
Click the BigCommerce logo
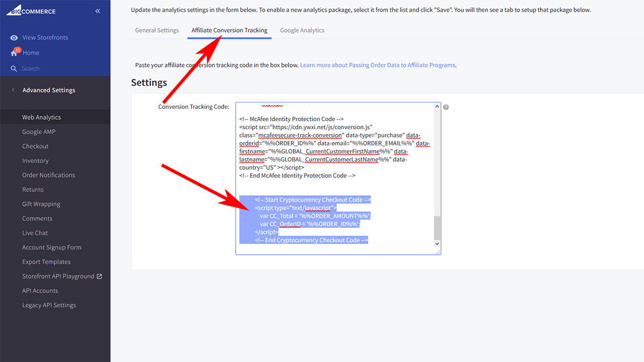[31, 11]
